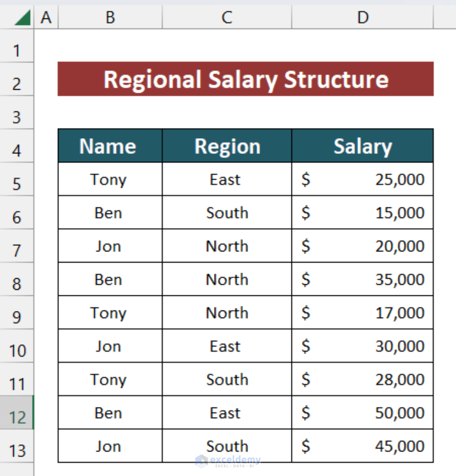The width and height of the screenshot is (456, 476).
Task: Select Ben's salary of 35,000
Action: [362, 279]
